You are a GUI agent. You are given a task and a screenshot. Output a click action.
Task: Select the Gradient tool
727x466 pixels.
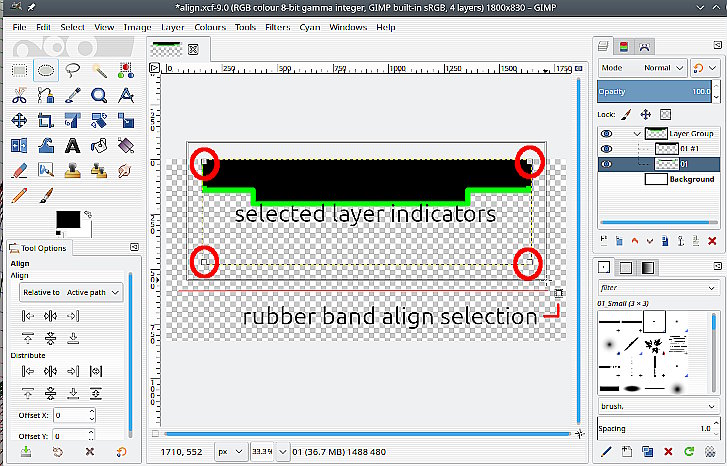click(126, 146)
